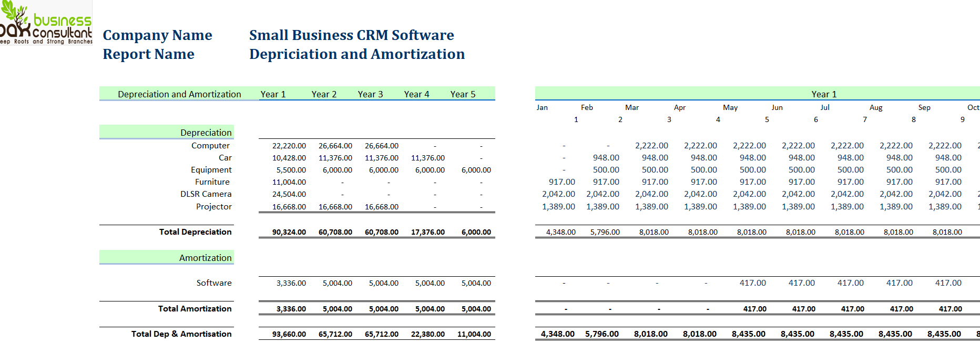The image size is (980, 342).
Task: Click Total Depreciation Year 4 value 17,376.00
Action: click(x=427, y=232)
